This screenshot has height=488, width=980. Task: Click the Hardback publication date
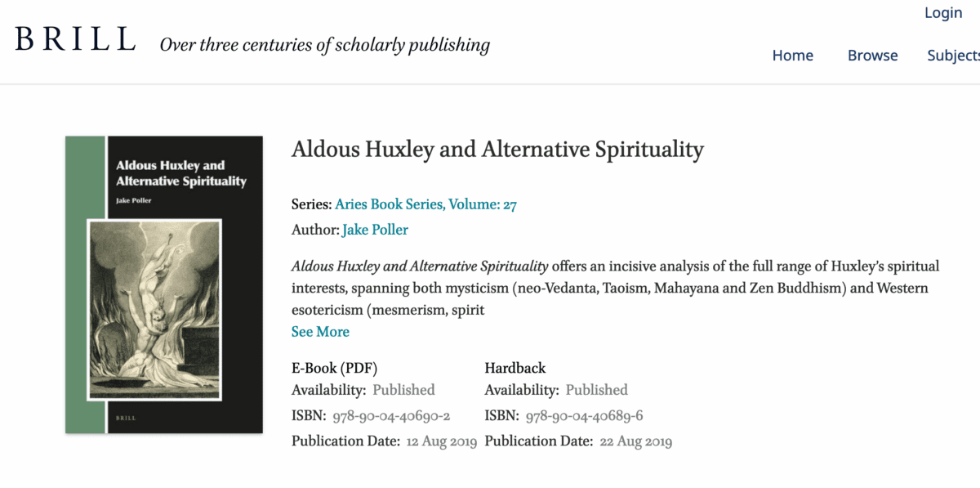[635, 441]
